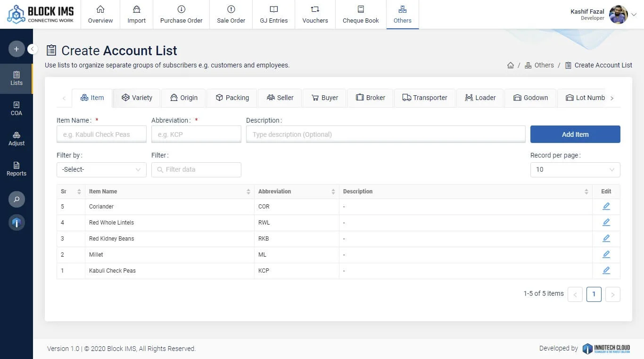Open COA in the sidebar

[16, 109]
